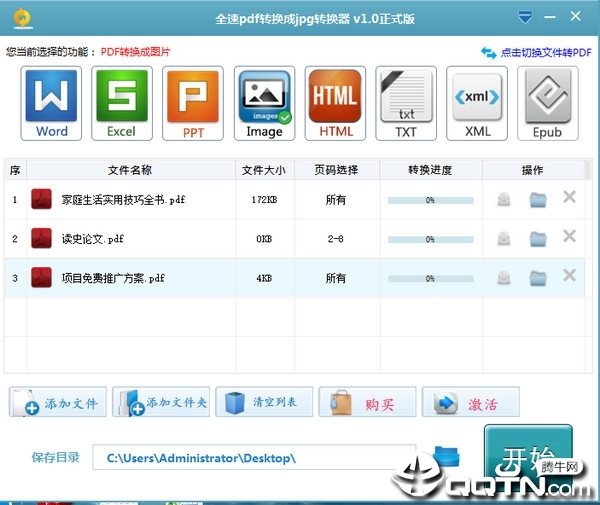600x505 pixels.
Task: Click the 操作 column header
Action: click(533, 170)
